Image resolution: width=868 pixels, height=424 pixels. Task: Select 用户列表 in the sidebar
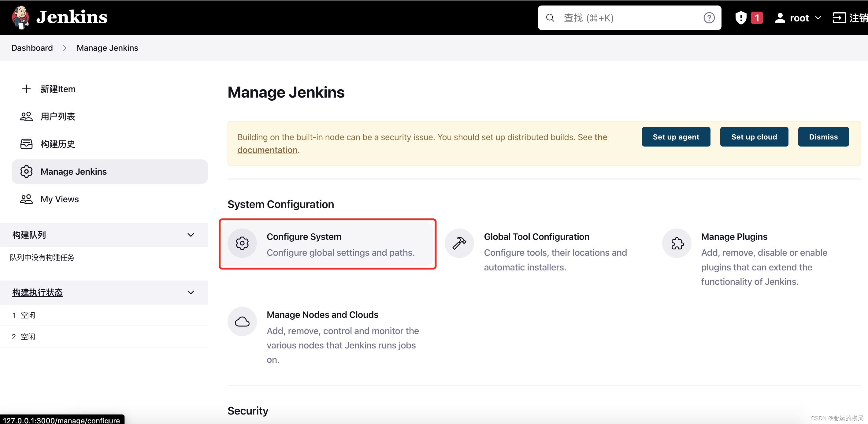pyautogui.click(x=57, y=117)
